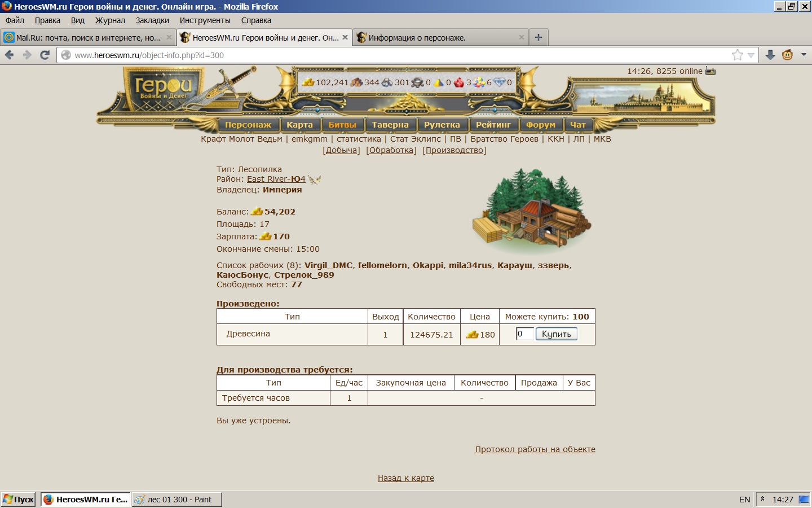Screen dimensions: 812x508
Task: Open the [Обработка] link
Action: pyautogui.click(x=391, y=150)
